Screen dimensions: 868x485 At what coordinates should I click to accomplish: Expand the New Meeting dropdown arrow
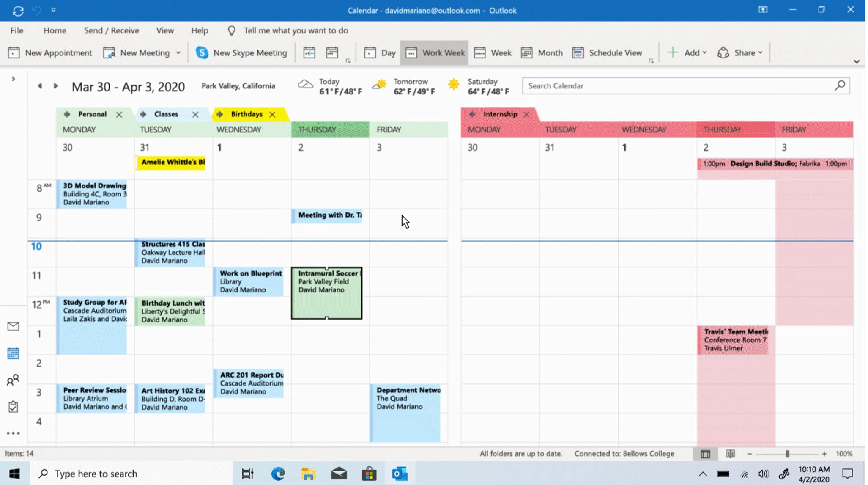[178, 53]
